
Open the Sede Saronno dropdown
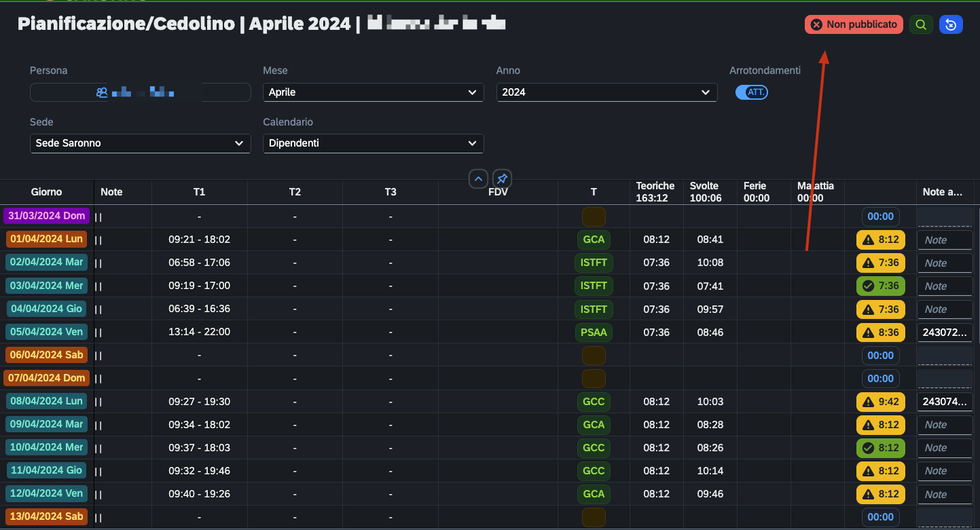coord(140,143)
